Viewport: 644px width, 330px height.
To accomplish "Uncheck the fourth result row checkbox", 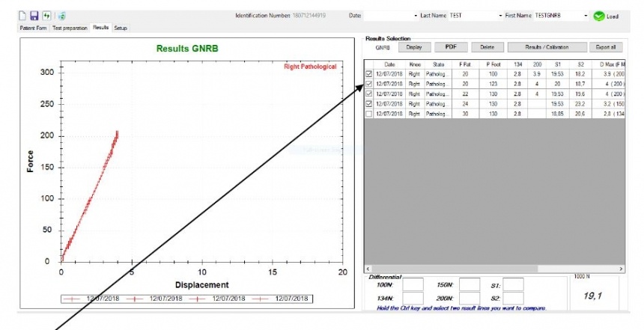I will coord(368,104).
